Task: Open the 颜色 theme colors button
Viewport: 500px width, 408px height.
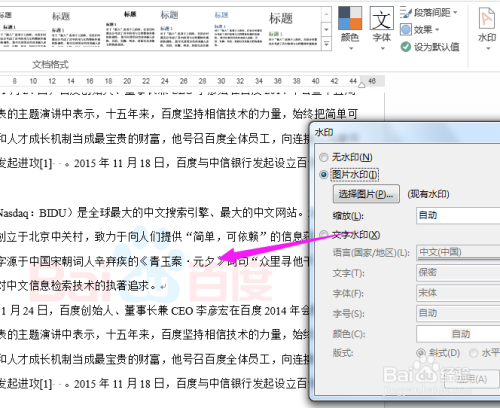Action: [350, 28]
